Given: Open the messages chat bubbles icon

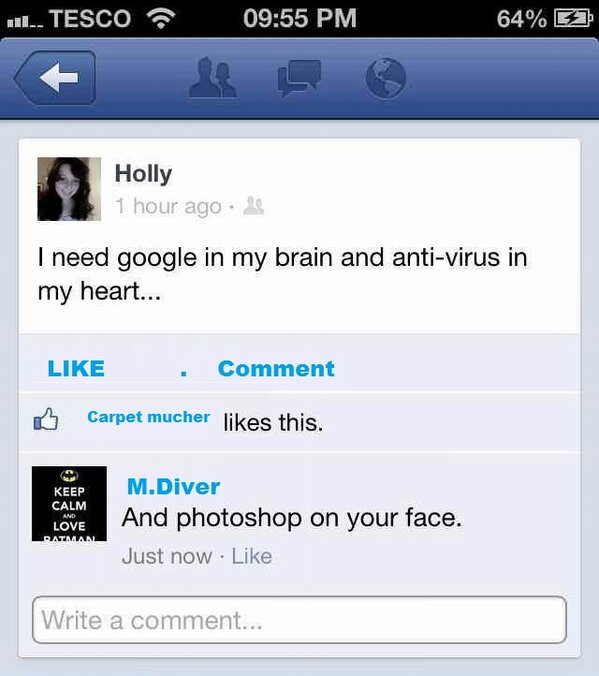Looking at the screenshot, I should coord(299,78).
